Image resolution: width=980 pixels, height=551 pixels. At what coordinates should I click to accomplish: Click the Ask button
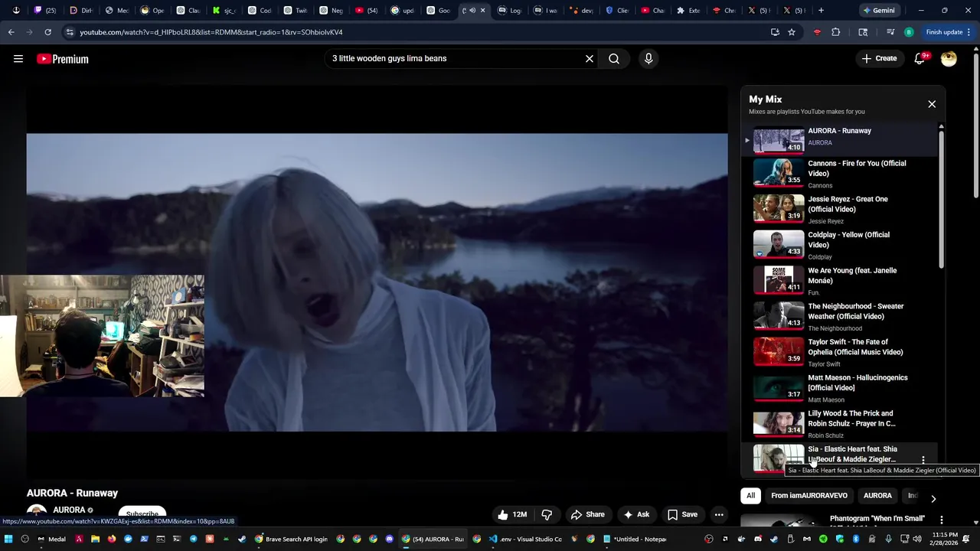click(x=636, y=515)
